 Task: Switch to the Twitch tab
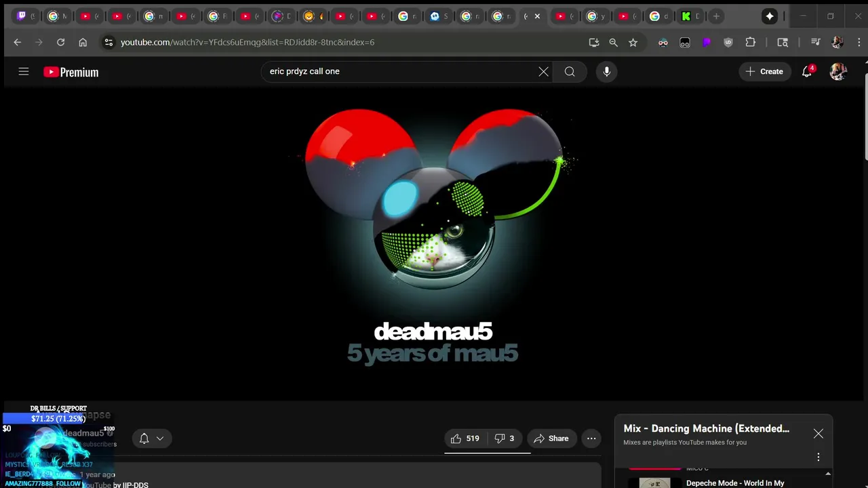click(26, 16)
